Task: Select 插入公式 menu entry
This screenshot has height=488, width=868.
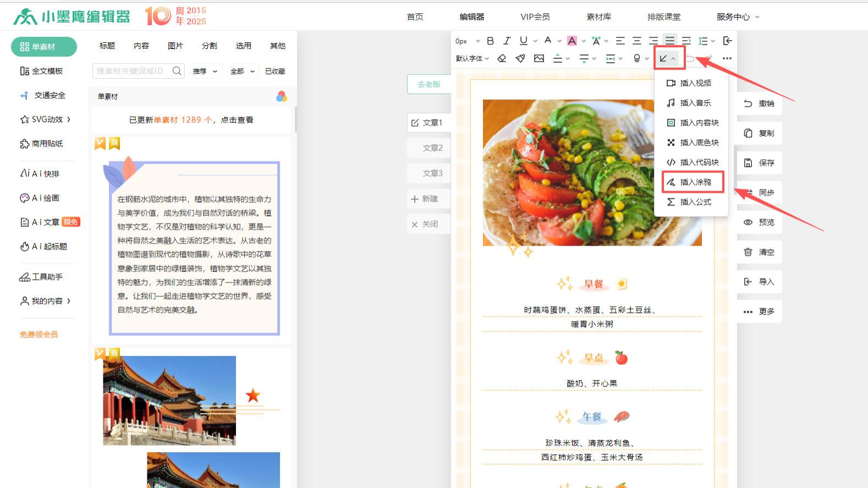Action: pyautogui.click(x=691, y=202)
